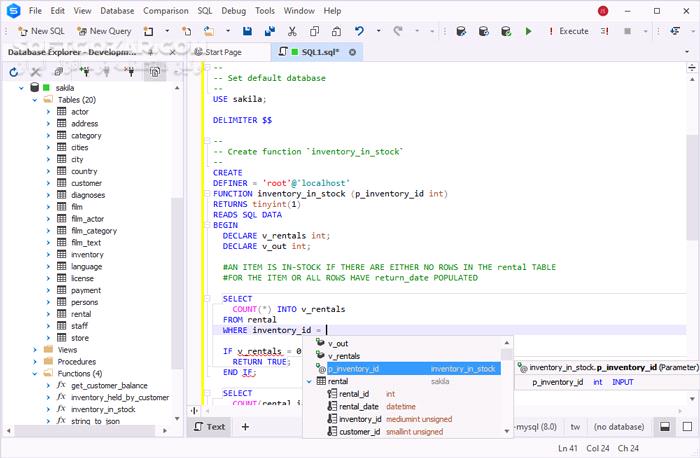Open the Comparison menu

[x=166, y=11]
